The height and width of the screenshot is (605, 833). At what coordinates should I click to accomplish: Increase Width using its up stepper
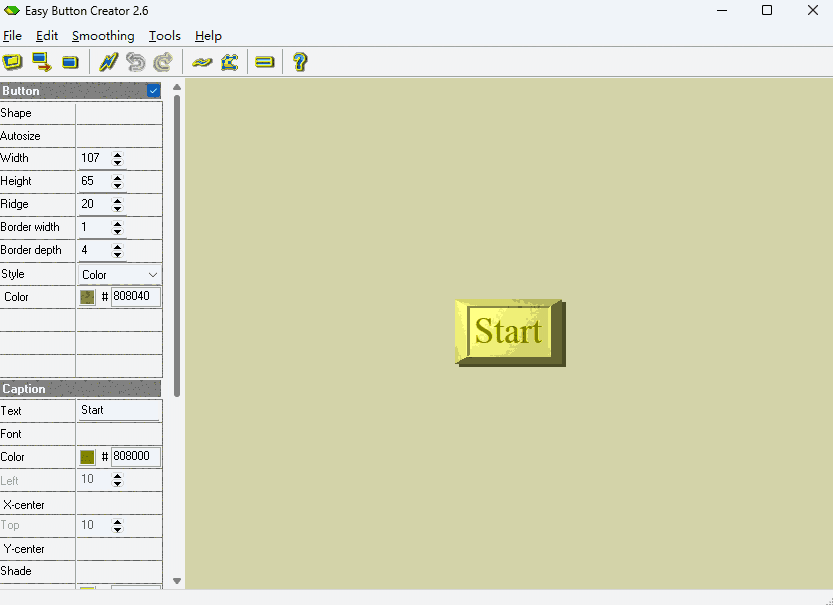[x=115, y=154]
